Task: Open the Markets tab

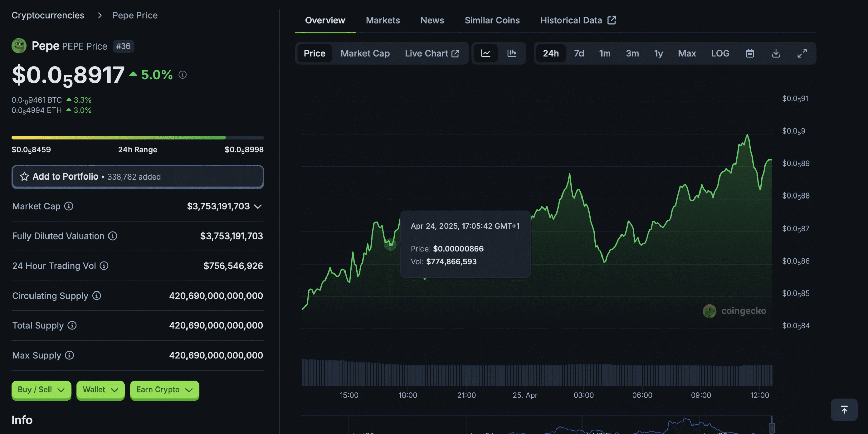Action: (x=383, y=20)
